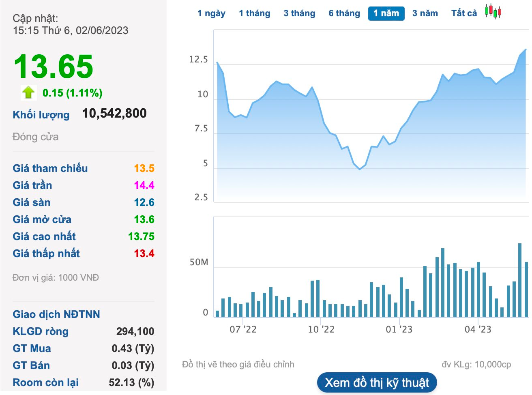Click opening price value 13.6
The width and height of the screenshot is (532, 395).
coord(144,219)
